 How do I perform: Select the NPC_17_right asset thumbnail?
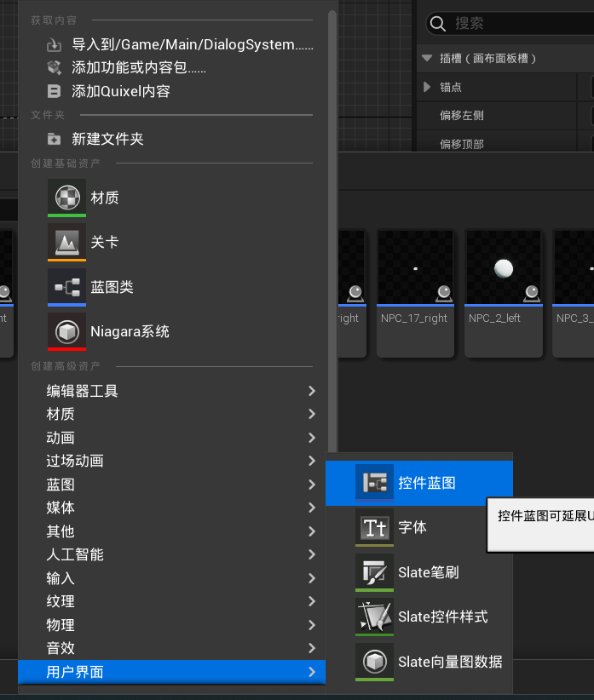(x=415, y=267)
